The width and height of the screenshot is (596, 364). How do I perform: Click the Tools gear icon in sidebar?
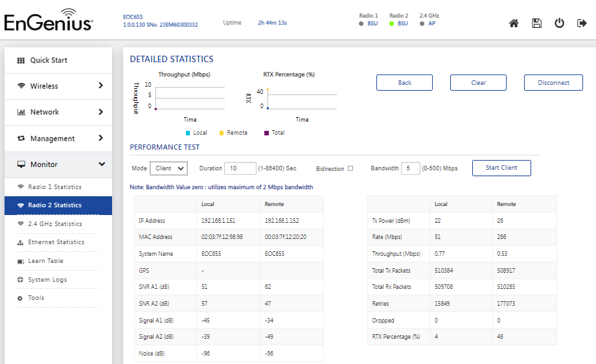pyautogui.click(x=20, y=299)
